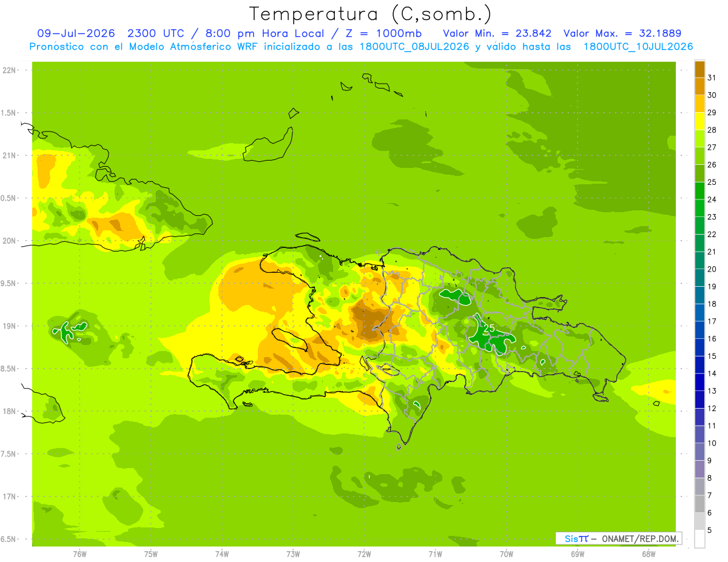728x562 pixels.
Task: Click the "73W" longitude axis label
Action: click(293, 554)
